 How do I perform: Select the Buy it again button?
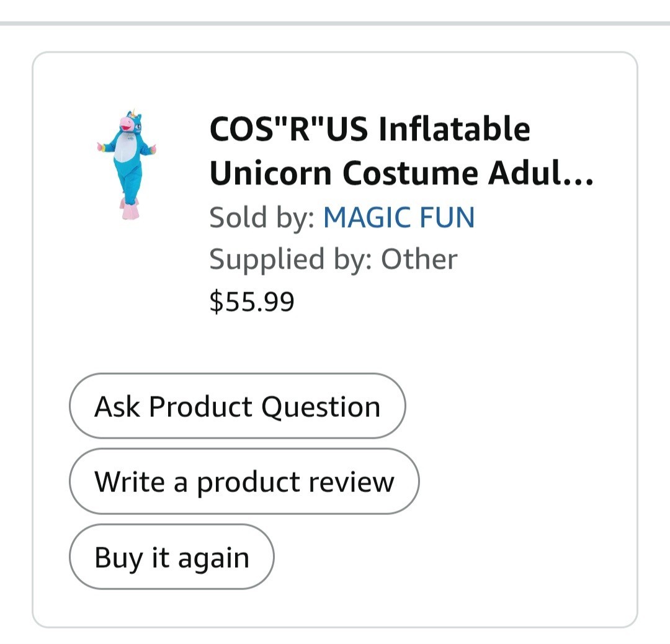pos(171,557)
